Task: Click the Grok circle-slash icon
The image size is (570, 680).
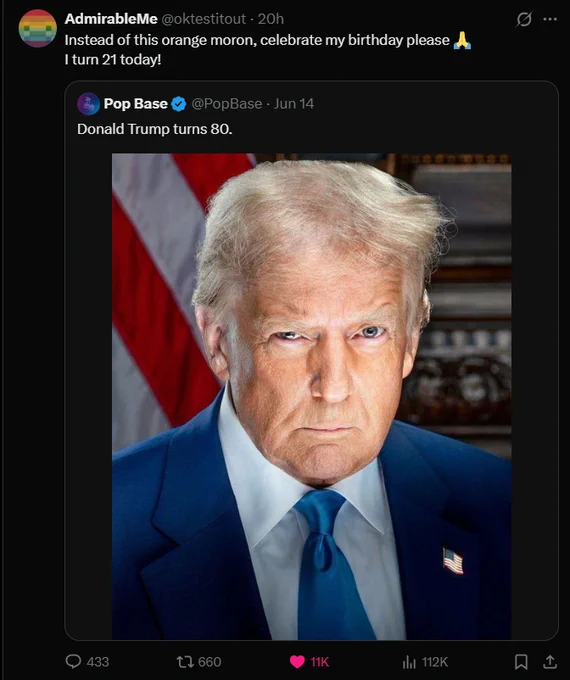Action: coord(524,19)
